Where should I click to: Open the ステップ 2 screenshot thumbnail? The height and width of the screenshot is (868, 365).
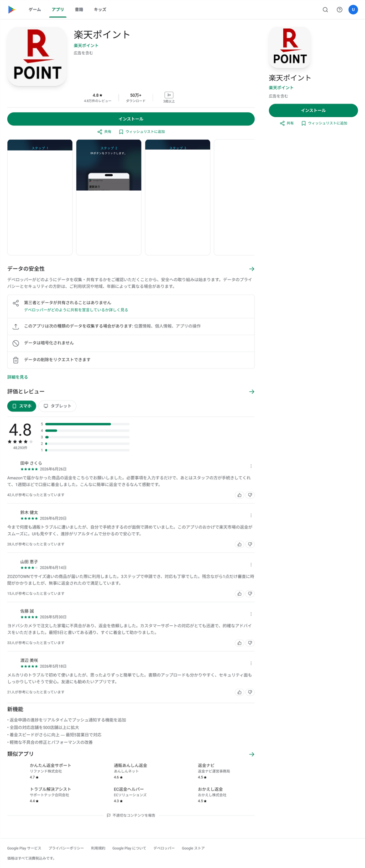point(109,198)
